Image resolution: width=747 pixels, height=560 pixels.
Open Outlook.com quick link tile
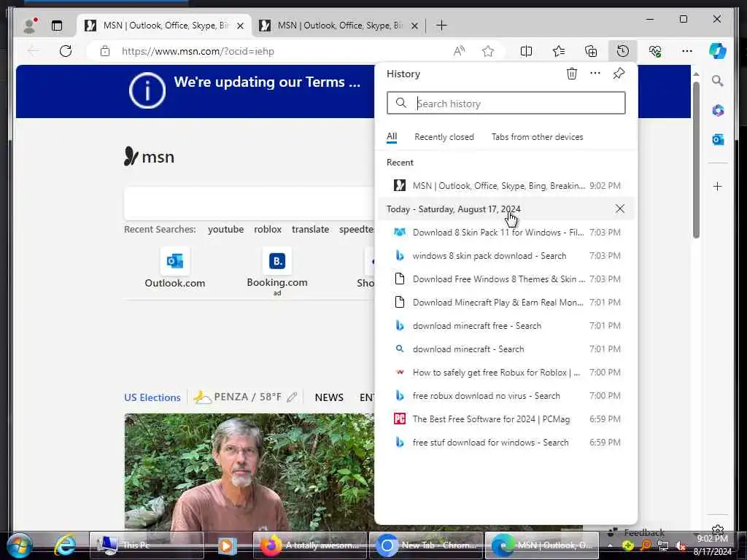coord(175,268)
